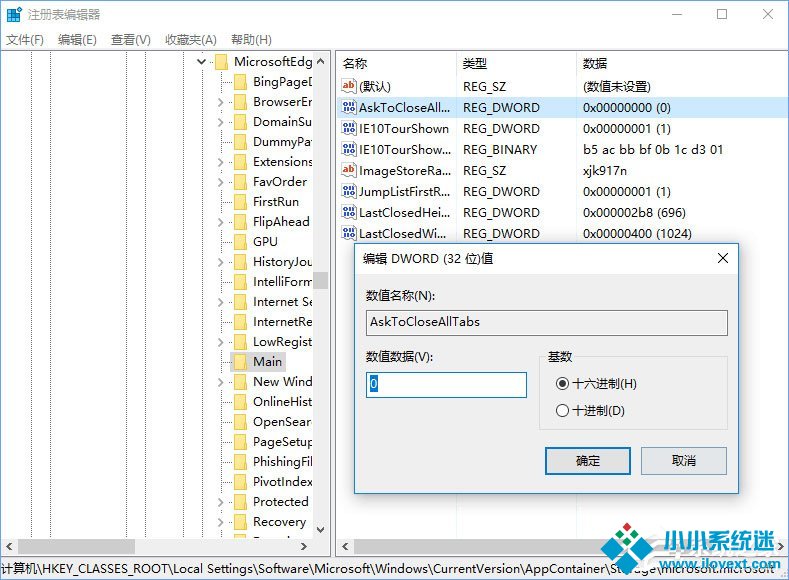Click the string icon of the default value

click(349, 86)
